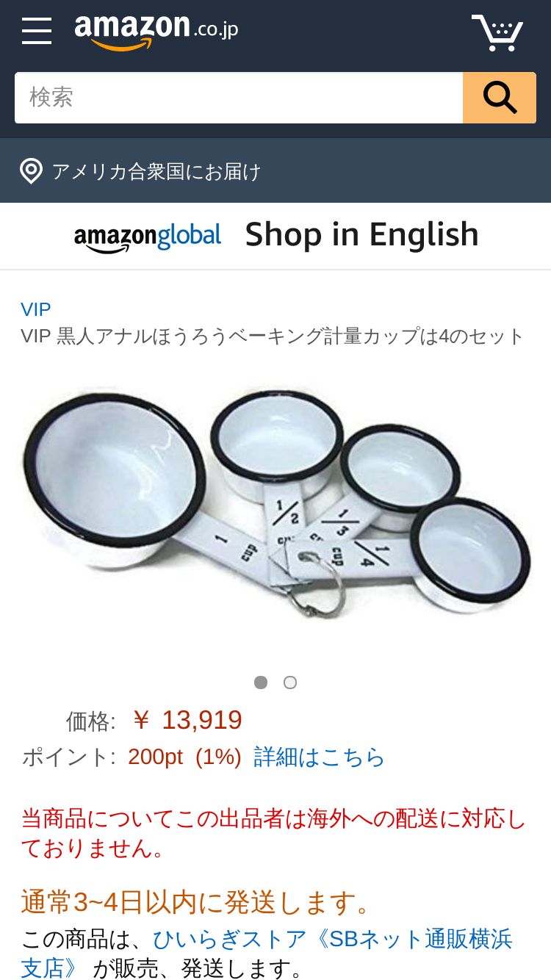Open the shopping cart
This screenshot has width=551, height=980.
(497, 32)
